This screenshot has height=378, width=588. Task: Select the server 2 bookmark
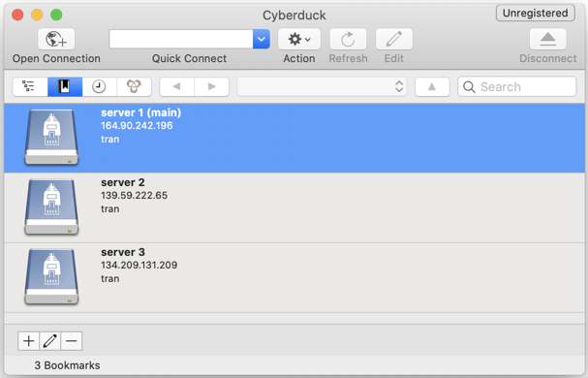coord(294,207)
